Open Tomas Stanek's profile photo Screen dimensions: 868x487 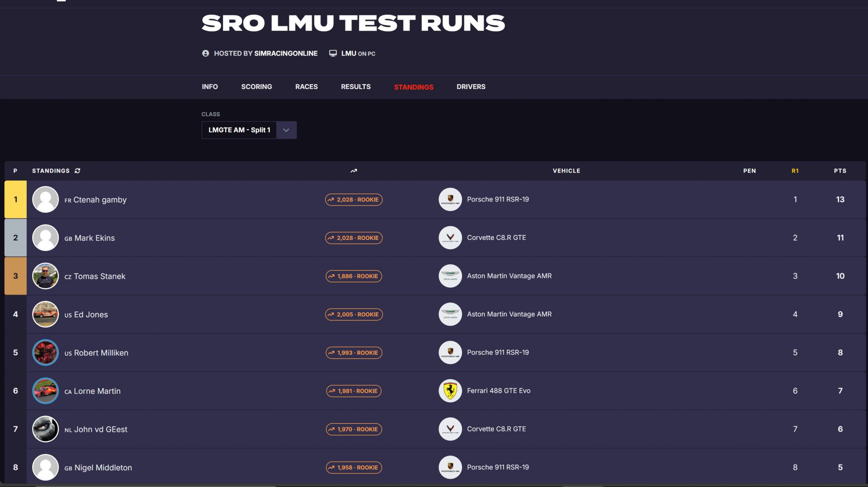(46, 276)
